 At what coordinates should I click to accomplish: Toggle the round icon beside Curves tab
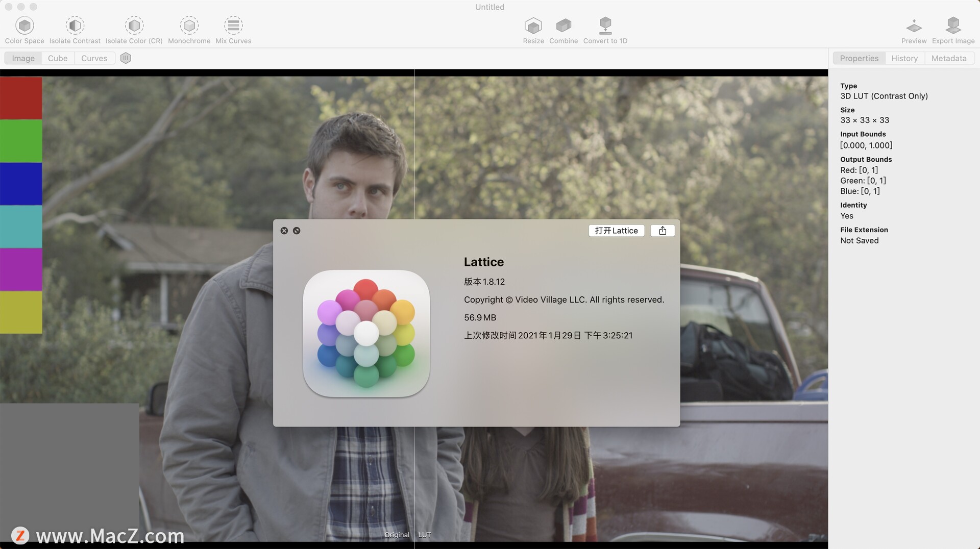click(x=126, y=58)
